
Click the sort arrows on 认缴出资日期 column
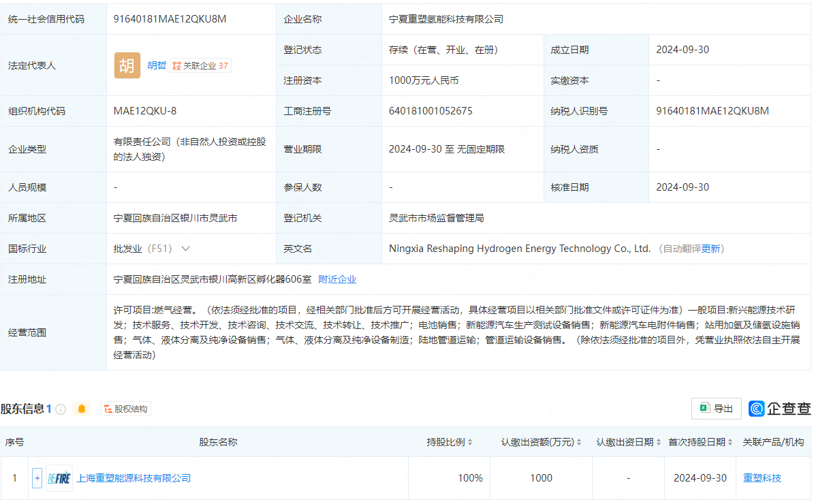point(659,441)
